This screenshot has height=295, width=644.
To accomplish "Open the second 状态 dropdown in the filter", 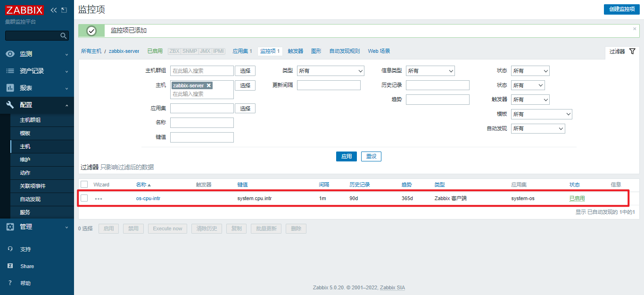I will point(528,85).
